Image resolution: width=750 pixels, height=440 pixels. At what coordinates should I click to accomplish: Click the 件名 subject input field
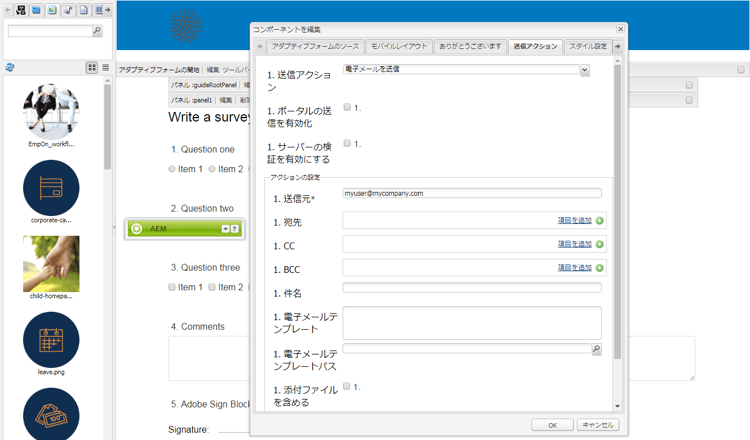point(472,287)
